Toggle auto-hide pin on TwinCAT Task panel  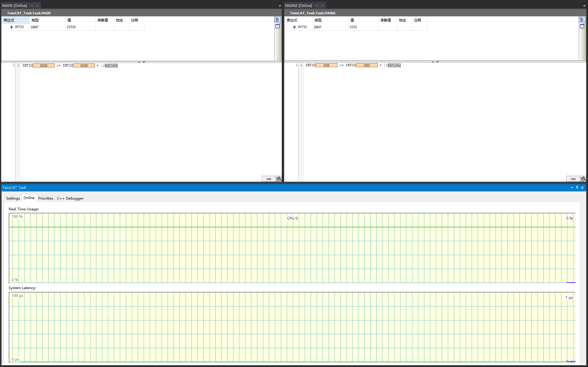[x=577, y=188]
